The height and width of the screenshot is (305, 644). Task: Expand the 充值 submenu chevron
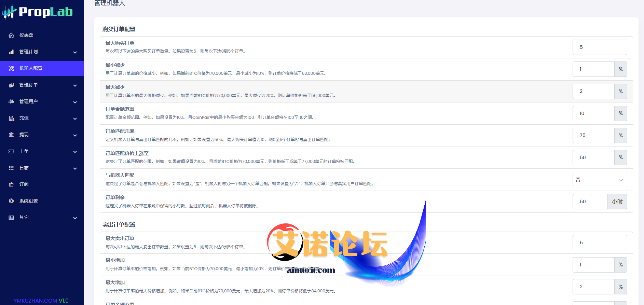[75, 119]
